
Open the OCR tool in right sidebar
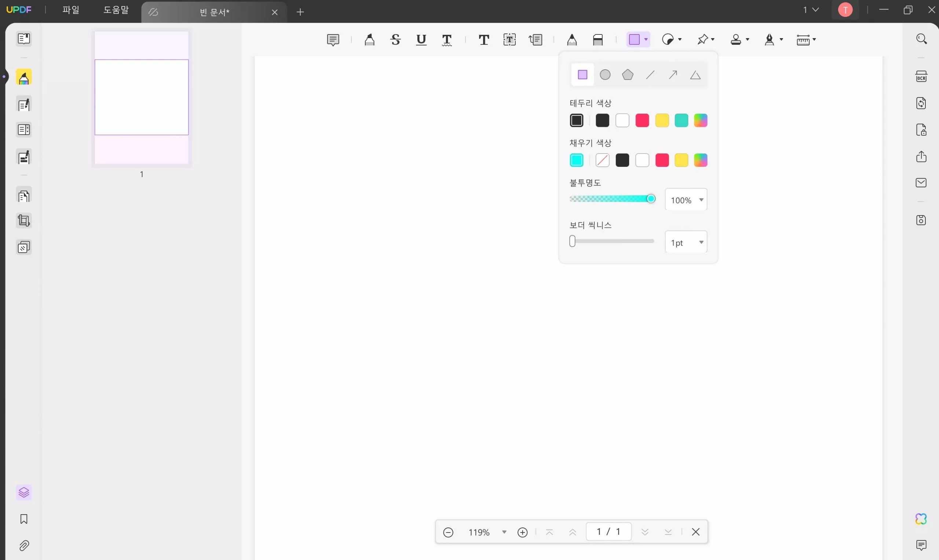[921, 77]
